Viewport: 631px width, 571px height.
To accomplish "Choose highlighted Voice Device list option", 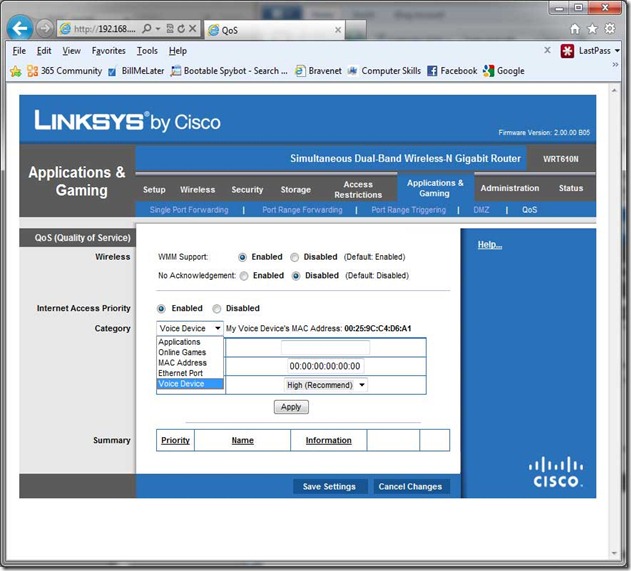I will coord(190,383).
